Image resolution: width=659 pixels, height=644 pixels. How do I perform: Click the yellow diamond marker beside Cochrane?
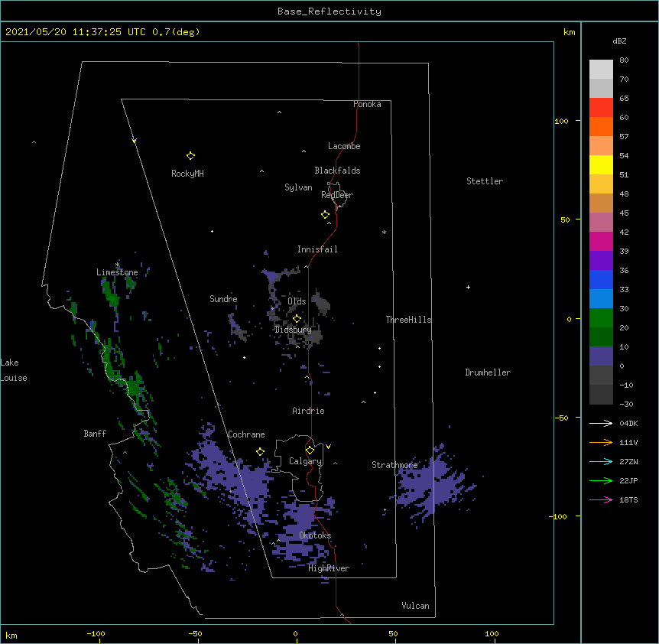click(x=260, y=452)
